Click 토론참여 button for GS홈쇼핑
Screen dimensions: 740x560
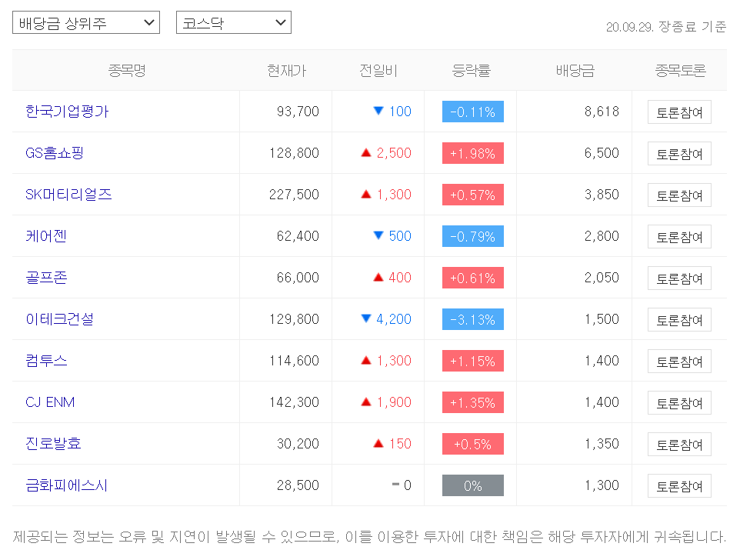pyautogui.click(x=679, y=153)
